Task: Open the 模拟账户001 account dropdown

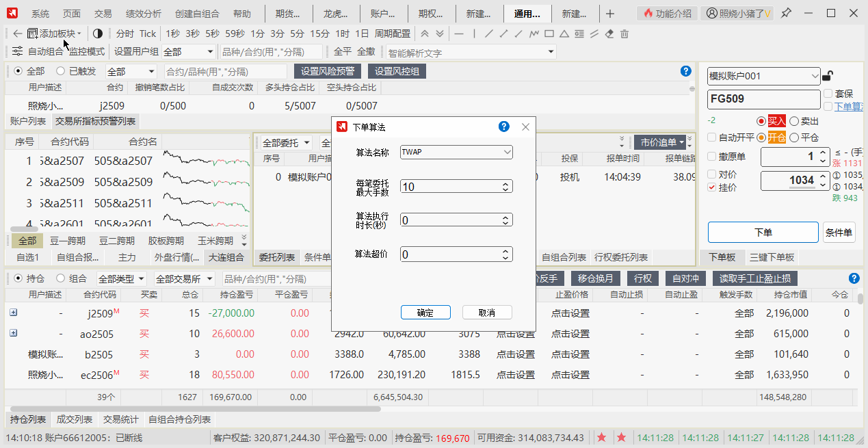Action: coord(763,76)
